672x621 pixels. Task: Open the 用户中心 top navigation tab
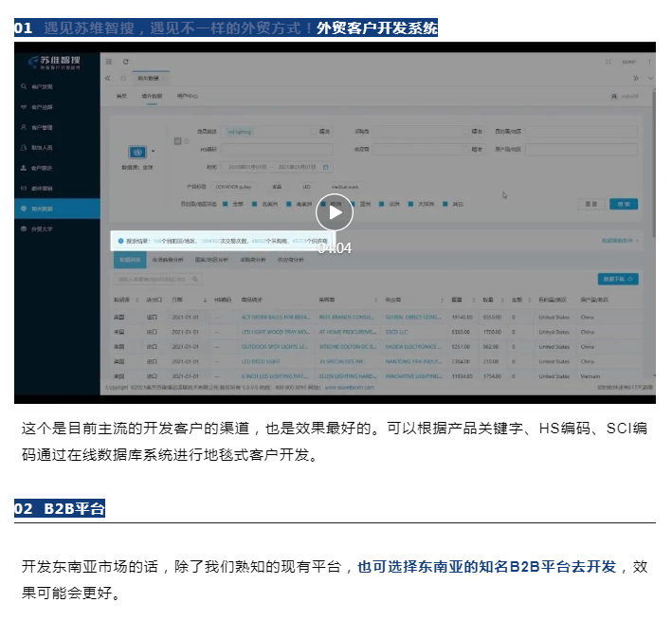[188, 96]
